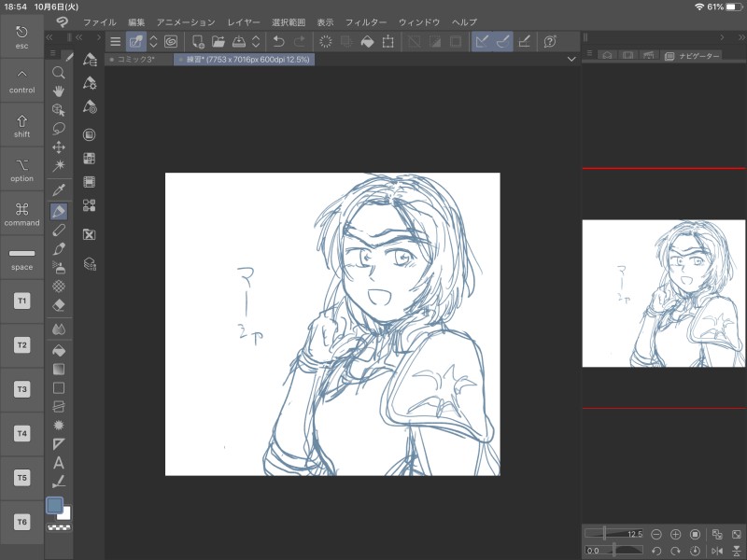Open the アニメーション menu
This screenshot has height=560, width=747.
(186, 21)
